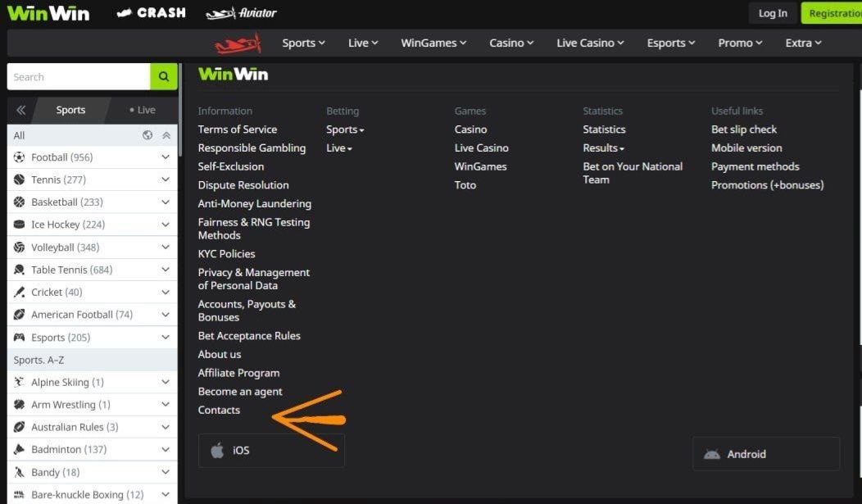Click the Tennis ball icon
862x504 pixels.
pyautogui.click(x=19, y=179)
